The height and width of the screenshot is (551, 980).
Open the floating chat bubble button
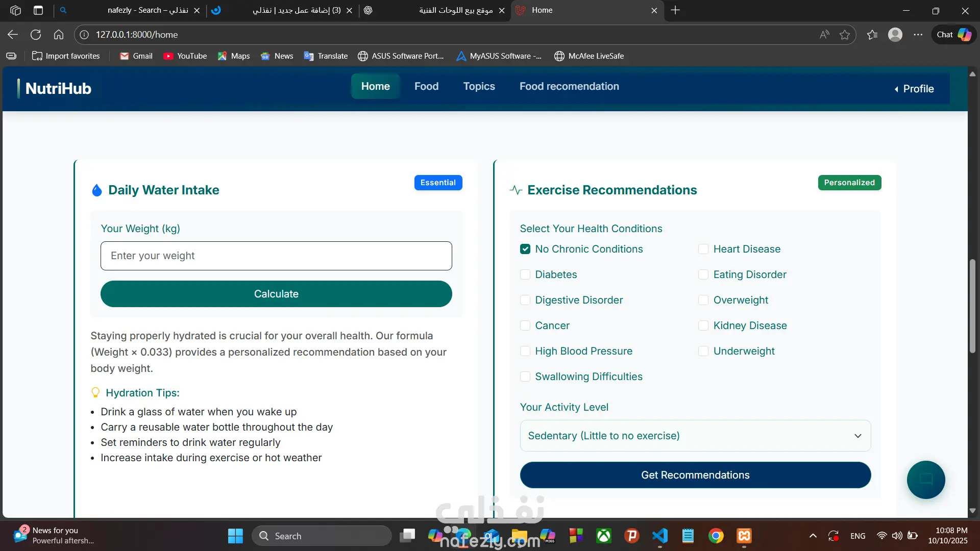coord(925,480)
